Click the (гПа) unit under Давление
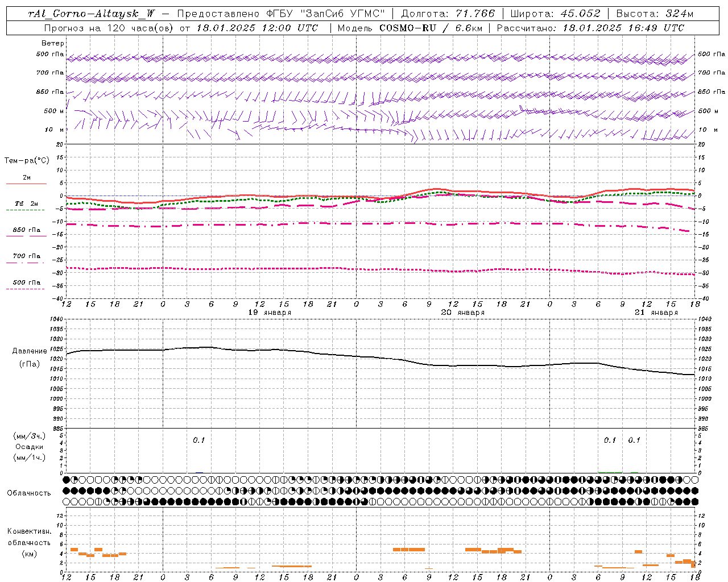This screenshot has height=582, width=728. click(30, 364)
